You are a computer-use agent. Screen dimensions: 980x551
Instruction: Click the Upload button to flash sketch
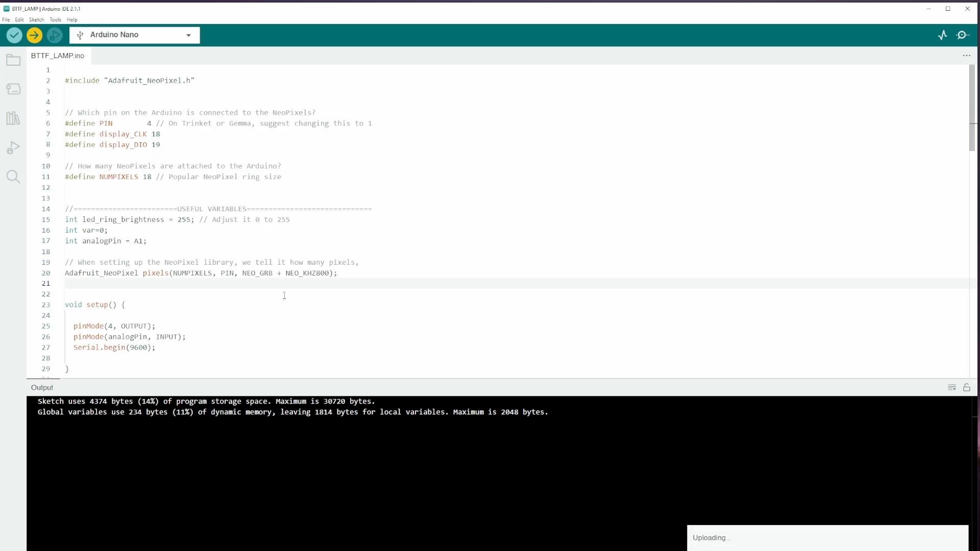34,35
